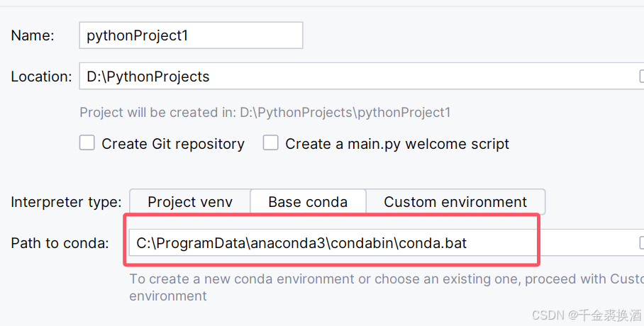Click the "Location:" field label
Screen dimensions: 644x326
[41, 77]
